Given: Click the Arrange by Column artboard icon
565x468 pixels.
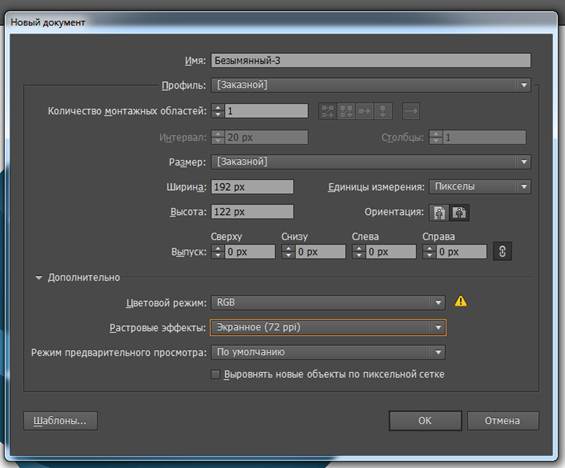Looking at the screenshot, I should pos(383,111).
